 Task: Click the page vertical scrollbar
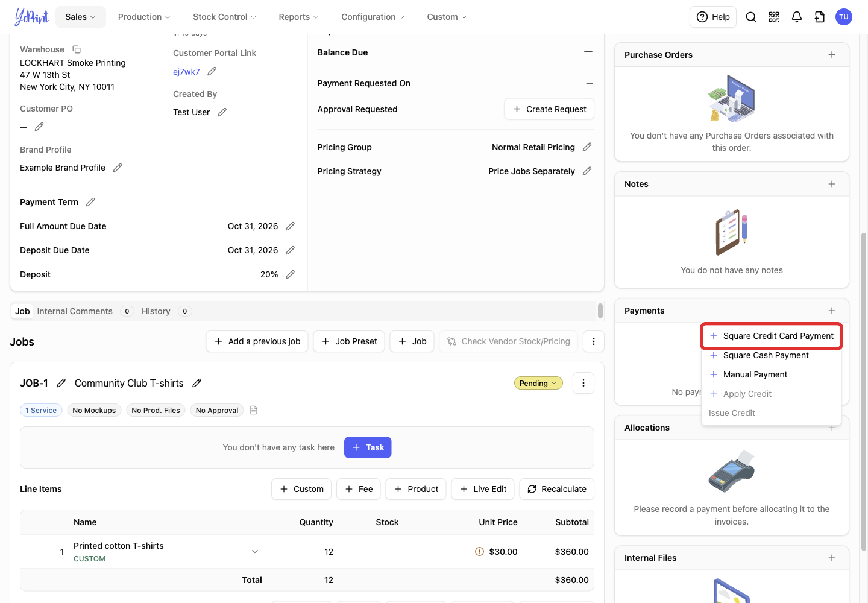tap(864, 392)
